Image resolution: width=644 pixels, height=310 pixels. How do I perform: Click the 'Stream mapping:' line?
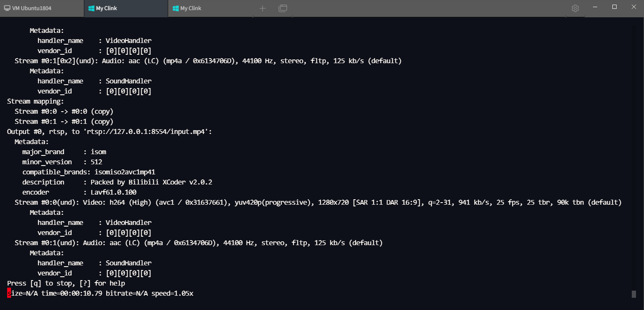35,101
